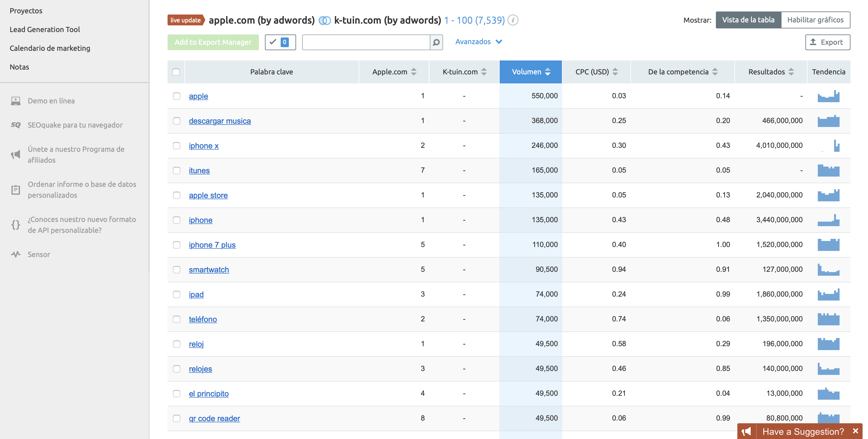Click the live update badge
This screenshot has width=868, height=439.
[x=186, y=20]
